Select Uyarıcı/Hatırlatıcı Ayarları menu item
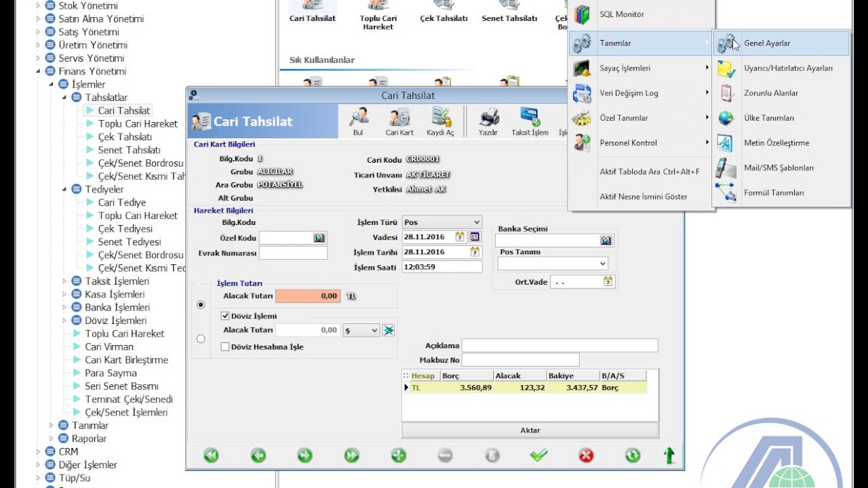 click(781, 68)
